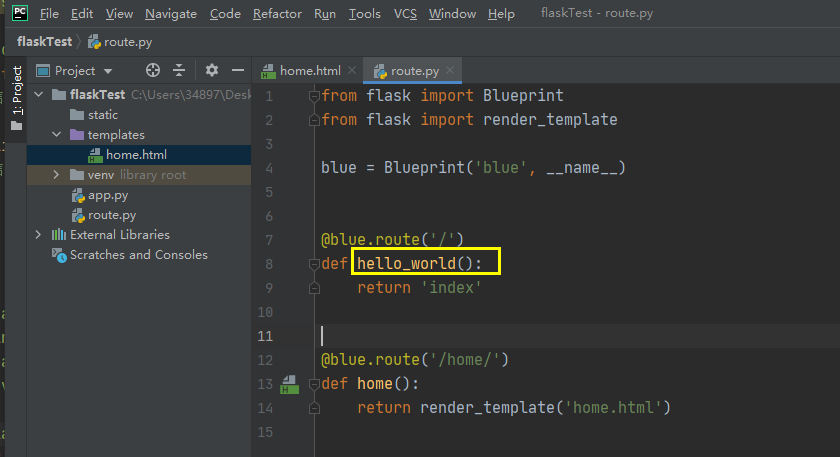Open the VCS menu
Viewport: 840px width, 457px height.
(x=405, y=14)
